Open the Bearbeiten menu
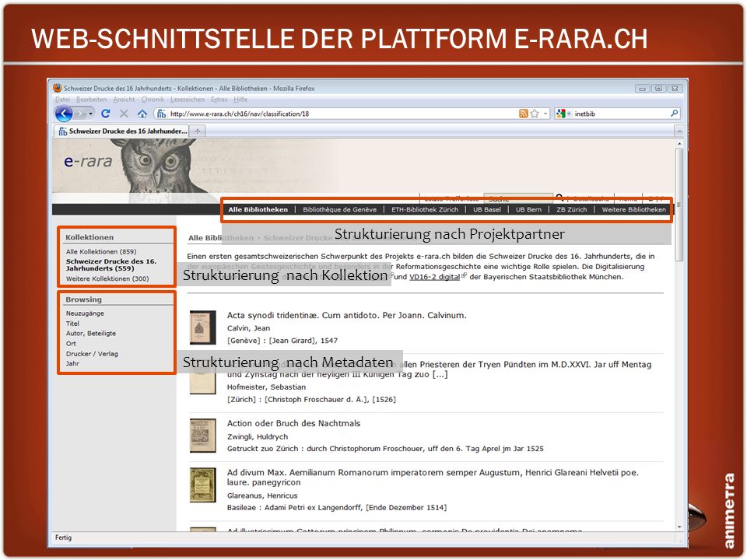 coord(92,100)
